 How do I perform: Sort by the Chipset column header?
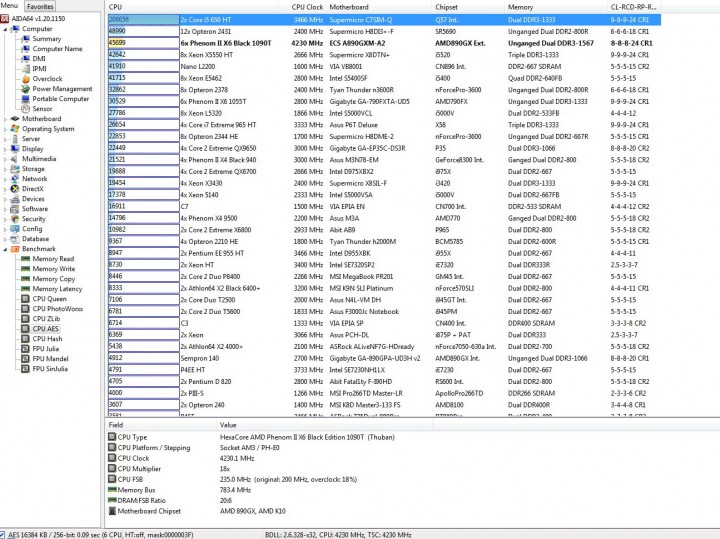[x=468, y=7]
